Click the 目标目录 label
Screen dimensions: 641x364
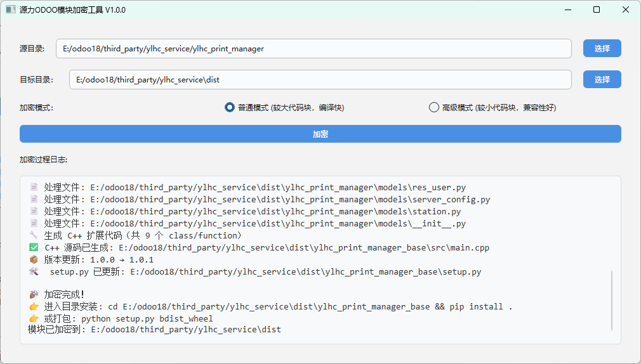(x=36, y=80)
